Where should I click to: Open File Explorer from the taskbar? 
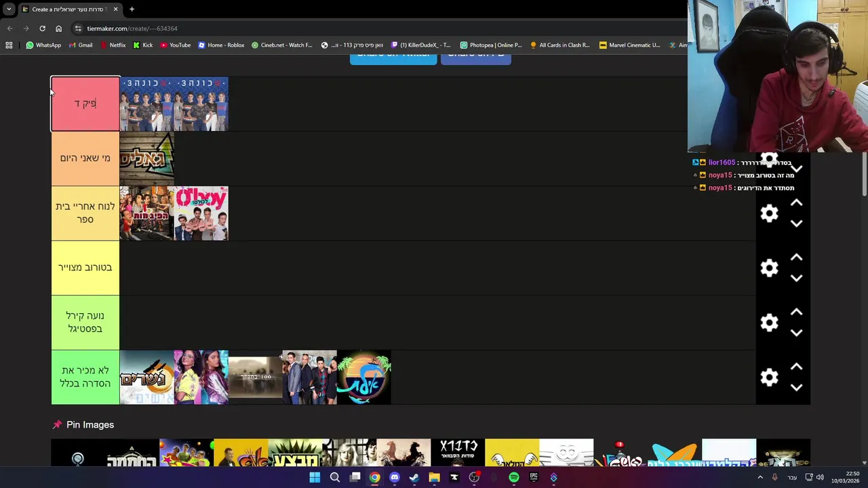[x=434, y=478]
